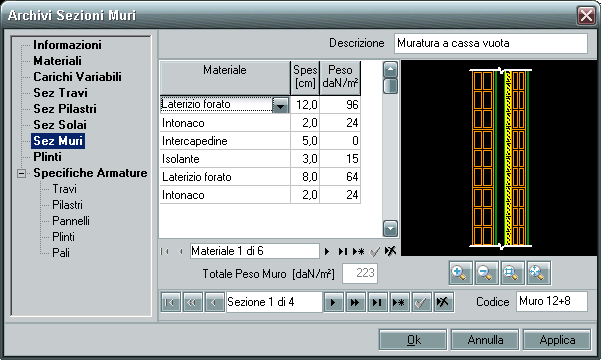601x360 pixels.
Task: Click the zoom out magnifier icon
Action: pos(486,273)
